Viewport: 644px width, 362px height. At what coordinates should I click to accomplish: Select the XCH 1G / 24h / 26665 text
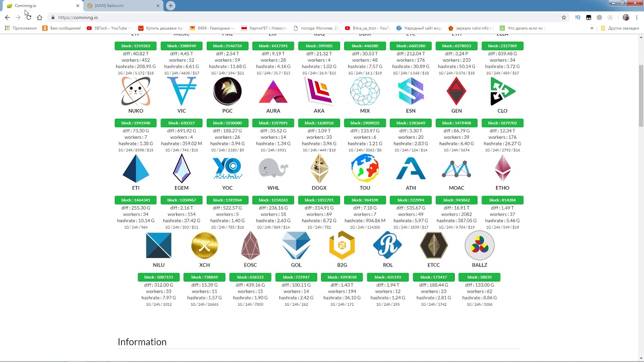pyautogui.click(x=204, y=304)
